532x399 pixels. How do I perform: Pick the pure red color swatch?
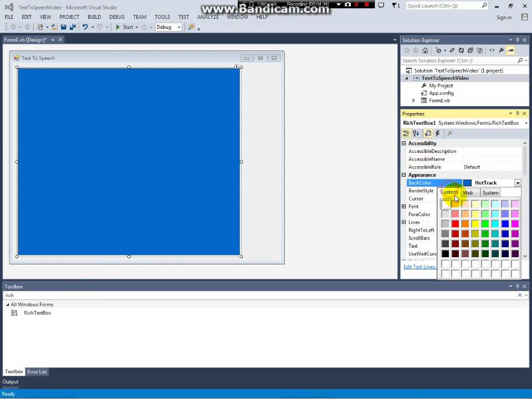point(456,223)
